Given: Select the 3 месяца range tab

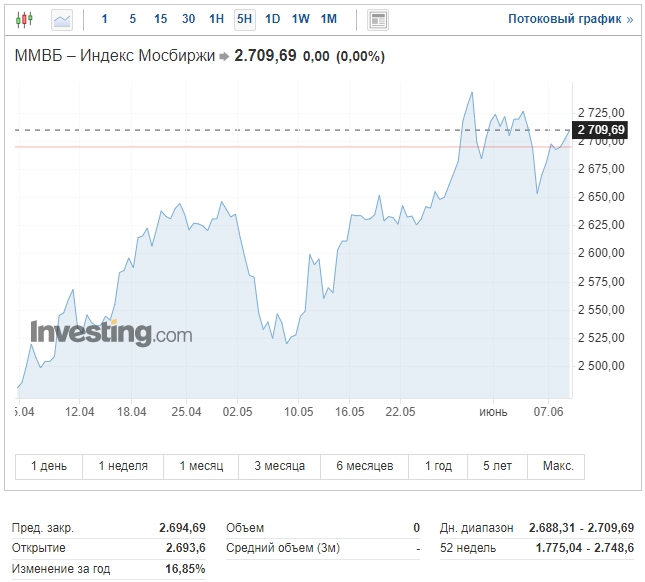Looking at the screenshot, I should coord(279,466).
